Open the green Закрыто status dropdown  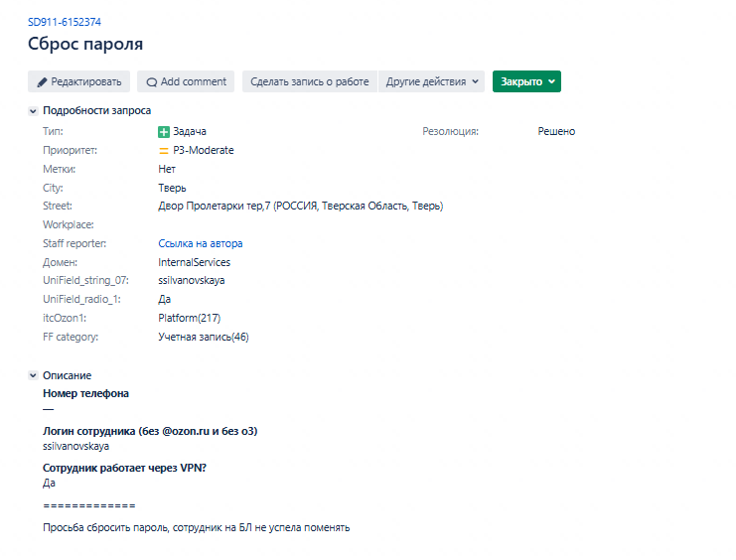(526, 81)
